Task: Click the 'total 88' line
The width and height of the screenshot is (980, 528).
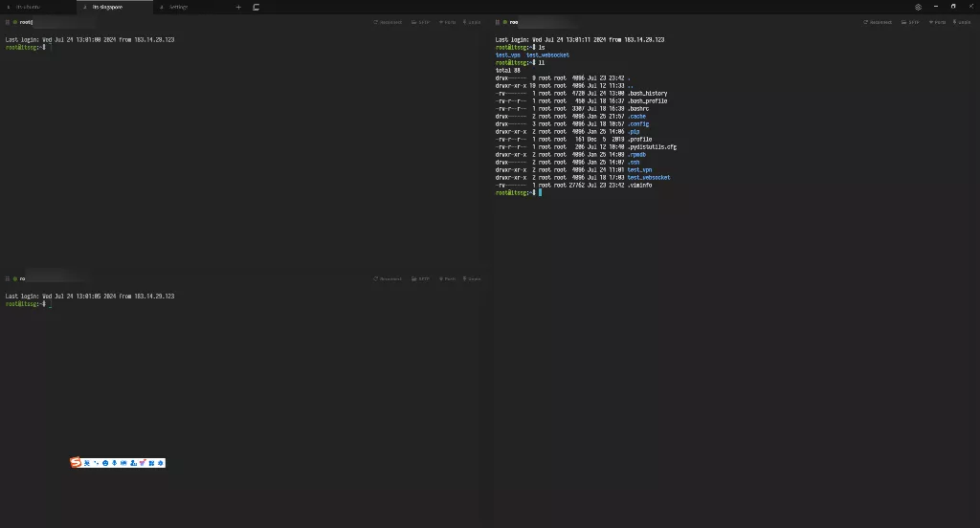Action: pyautogui.click(x=507, y=71)
